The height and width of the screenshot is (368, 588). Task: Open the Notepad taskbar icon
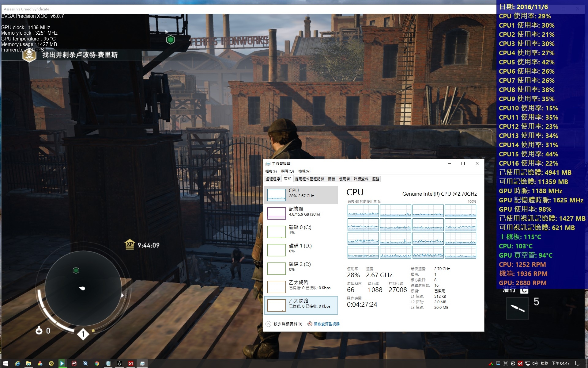(x=108, y=363)
